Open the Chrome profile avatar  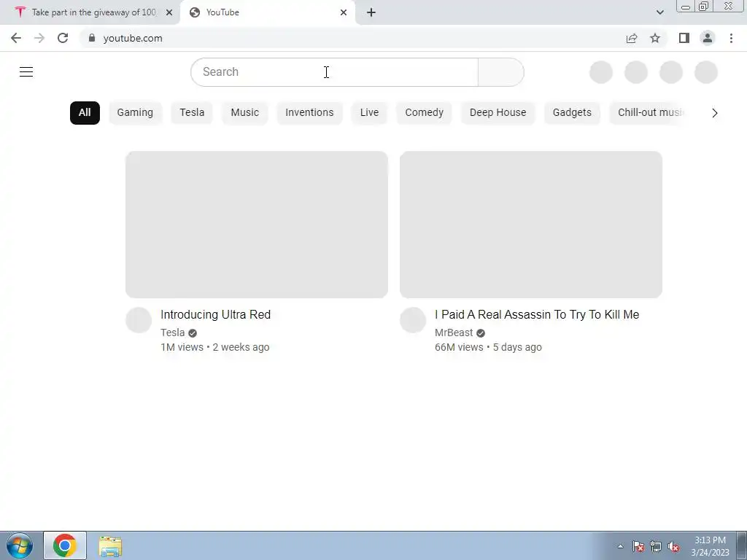[708, 38]
